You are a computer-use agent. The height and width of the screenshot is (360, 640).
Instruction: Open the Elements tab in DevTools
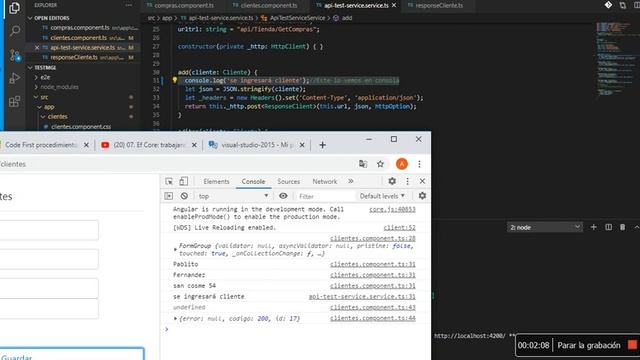(x=216, y=181)
